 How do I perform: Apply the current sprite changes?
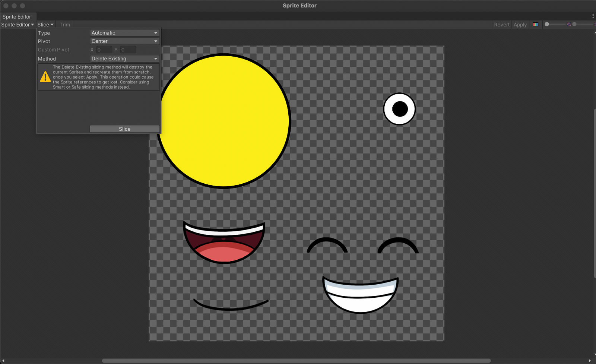click(x=520, y=24)
